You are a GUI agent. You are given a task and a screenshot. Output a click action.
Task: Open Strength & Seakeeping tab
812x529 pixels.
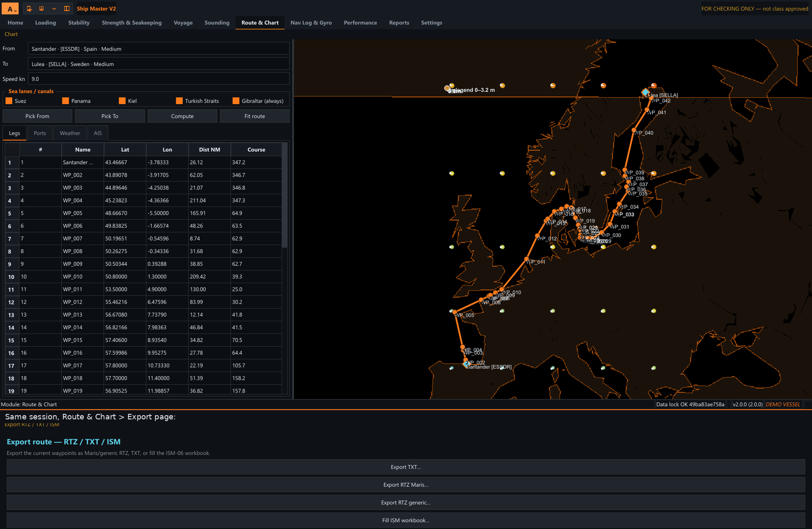(132, 23)
